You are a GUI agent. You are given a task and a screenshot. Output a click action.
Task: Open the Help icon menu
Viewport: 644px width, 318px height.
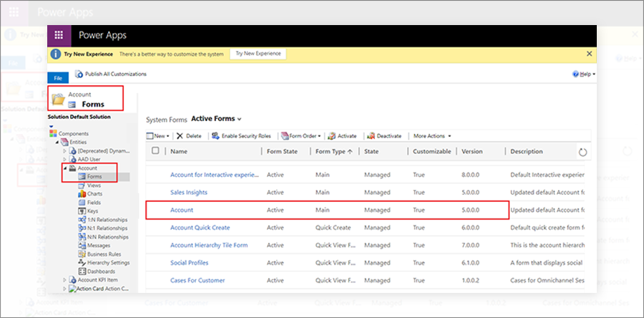coord(576,74)
